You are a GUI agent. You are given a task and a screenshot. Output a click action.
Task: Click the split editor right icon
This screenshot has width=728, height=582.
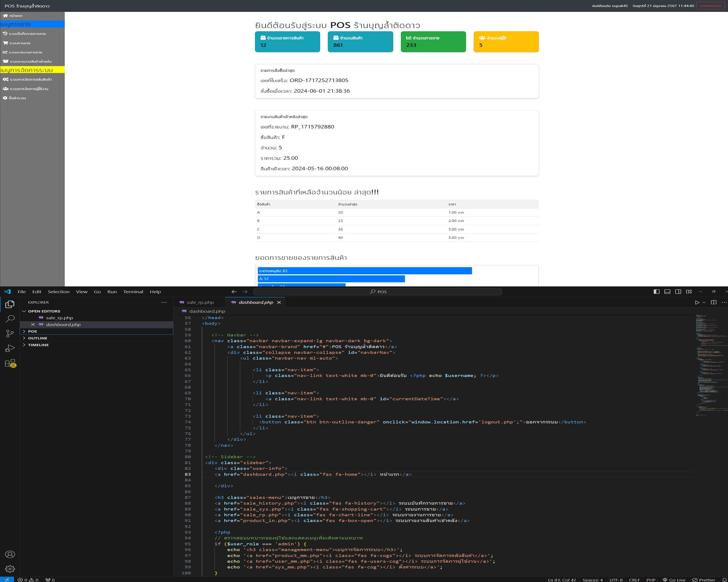713,302
